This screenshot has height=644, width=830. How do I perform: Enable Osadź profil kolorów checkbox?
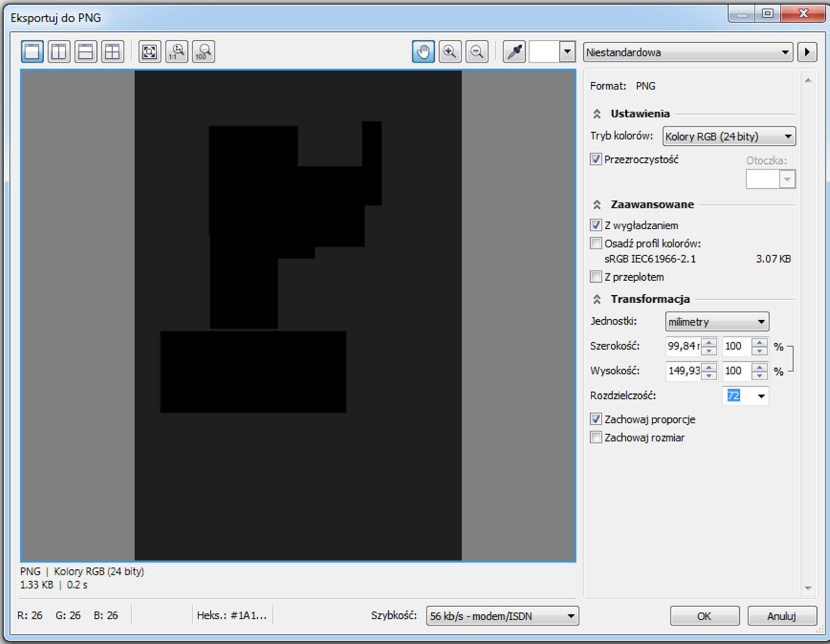(596, 243)
